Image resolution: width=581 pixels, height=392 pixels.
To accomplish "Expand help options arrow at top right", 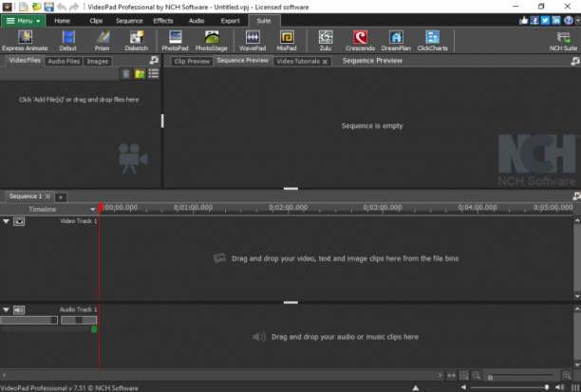I will tap(577, 21).
